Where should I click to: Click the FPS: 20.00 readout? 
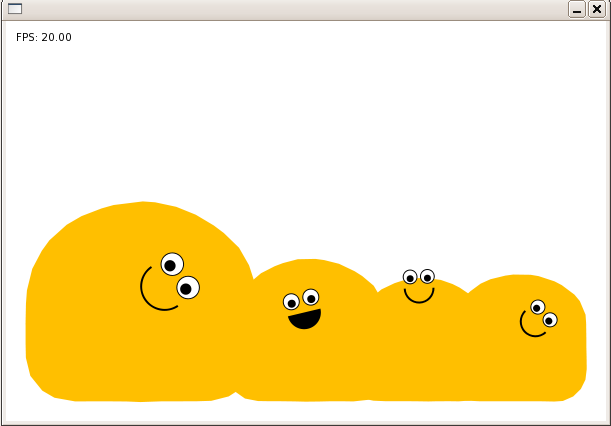[x=44, y=37]
